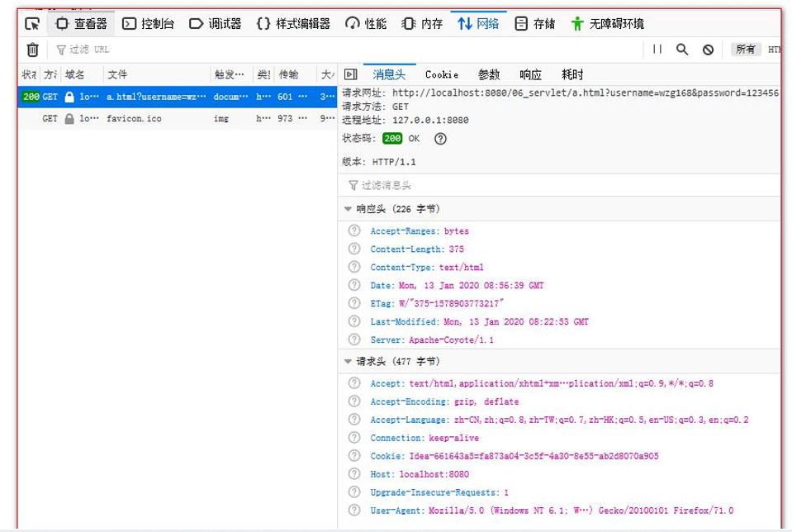Select the a.html?username request row
Image resolution: width=792 pixels, height=532 pixels.
[178, 97]
